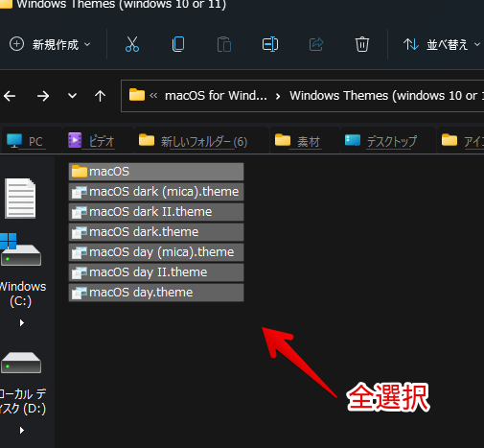Select macOS dark.theme file

(156, 232)
